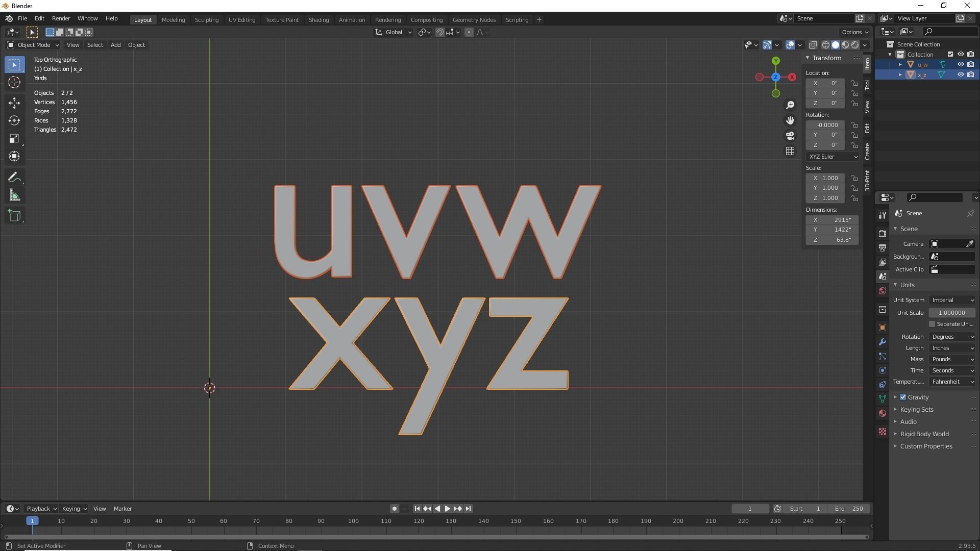Open the Length units dropdown

[952, 348]
